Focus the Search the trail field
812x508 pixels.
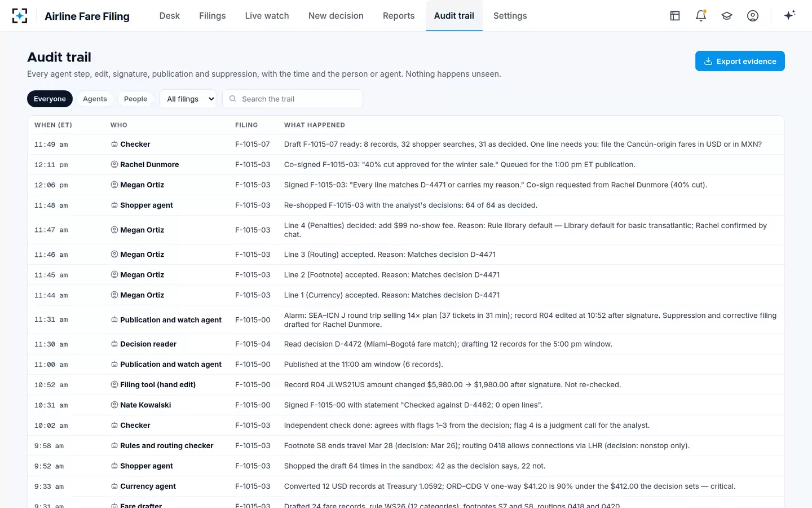[x=293, y=99]
